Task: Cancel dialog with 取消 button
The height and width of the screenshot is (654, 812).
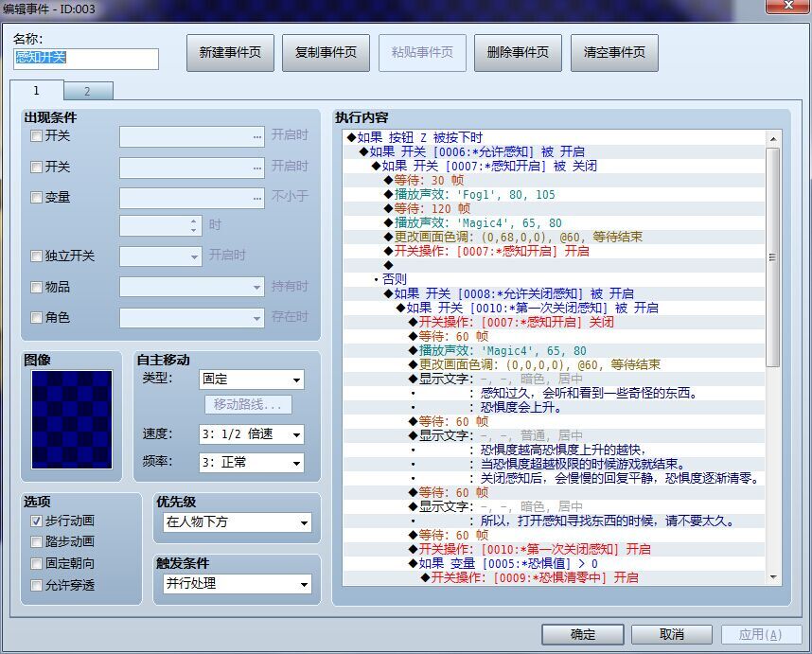Action: pos(672,634)
